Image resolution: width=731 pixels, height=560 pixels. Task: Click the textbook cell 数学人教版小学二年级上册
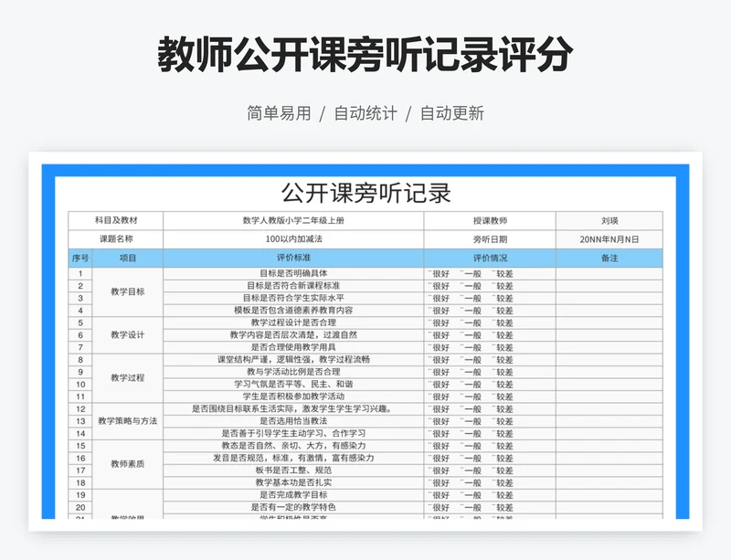point(293,221)
